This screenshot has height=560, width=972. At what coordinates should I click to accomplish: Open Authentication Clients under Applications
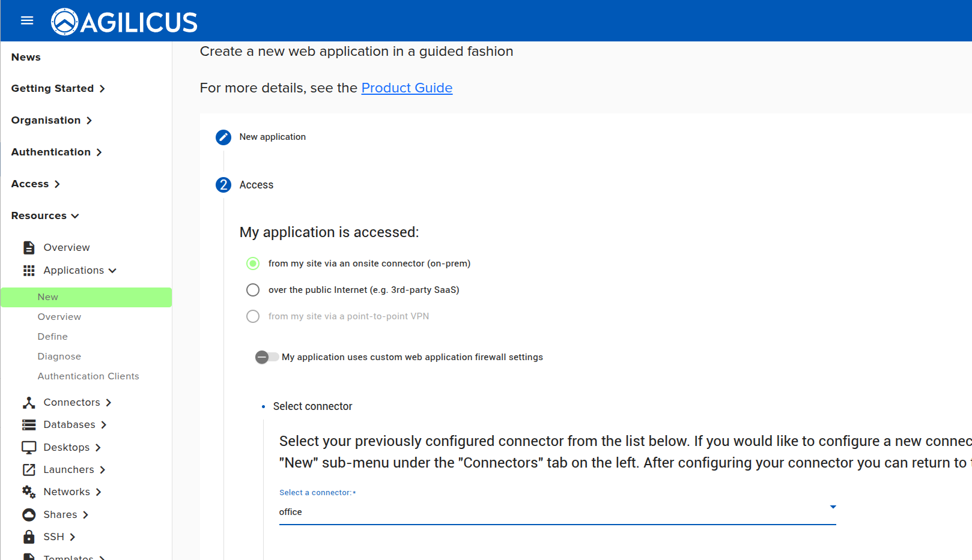pyautogui.click(x=88, y=376)
